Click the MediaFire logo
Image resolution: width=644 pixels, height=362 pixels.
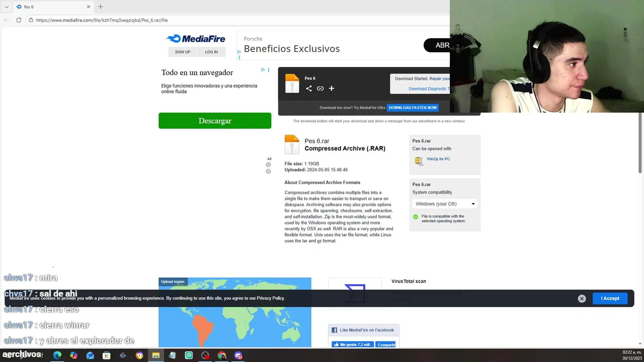tap(196, 39)
